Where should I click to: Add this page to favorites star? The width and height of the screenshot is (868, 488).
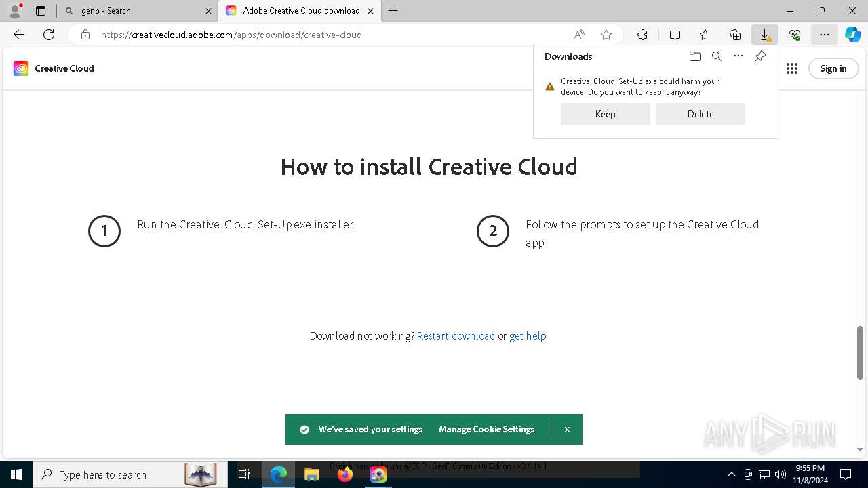[606, 35]
